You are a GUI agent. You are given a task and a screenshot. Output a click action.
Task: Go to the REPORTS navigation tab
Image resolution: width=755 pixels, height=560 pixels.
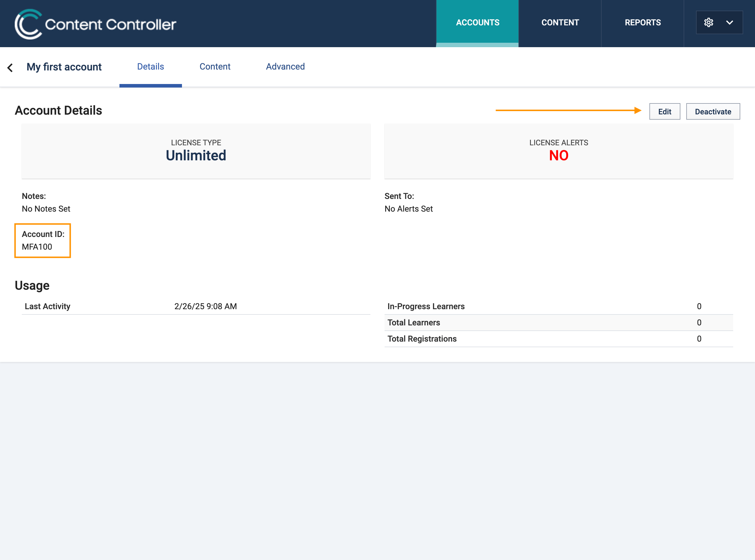click(x=642, y=22)
